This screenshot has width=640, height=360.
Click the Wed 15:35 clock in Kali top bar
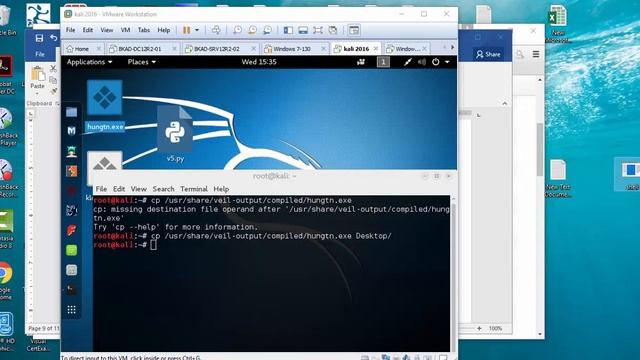point(259,62)
